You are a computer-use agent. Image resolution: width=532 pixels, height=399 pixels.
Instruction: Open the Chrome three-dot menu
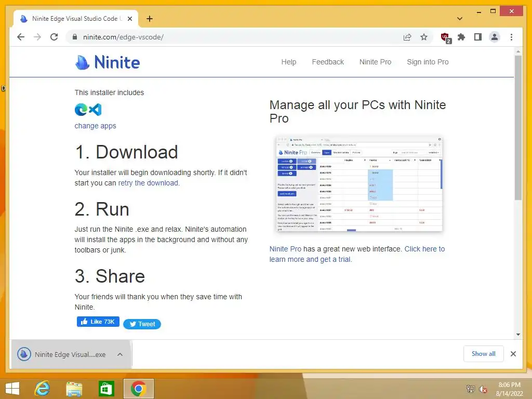tap(511, 37)
